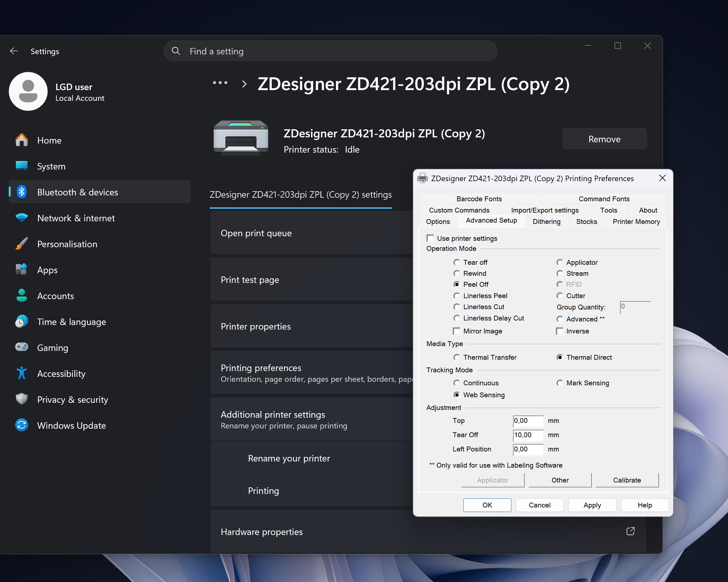Choose Thermal Transfer media type
Viewport: 728px width, 582px height.
(x=457, y=357)
